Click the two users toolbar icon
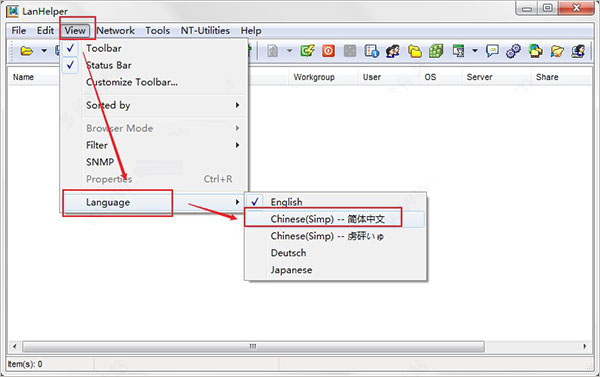This screenshot has width=600, height=377. 393,51
